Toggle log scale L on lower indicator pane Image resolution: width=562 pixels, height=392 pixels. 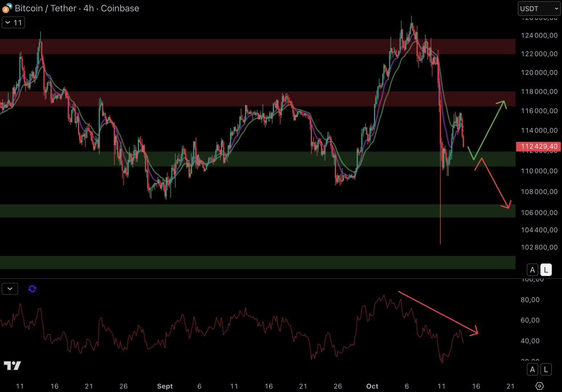(546, 369)
